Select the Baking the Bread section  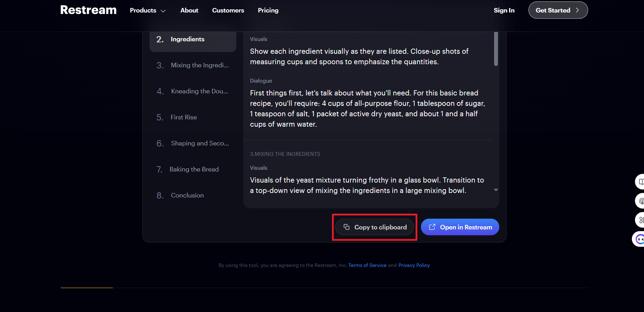[194, 169]
